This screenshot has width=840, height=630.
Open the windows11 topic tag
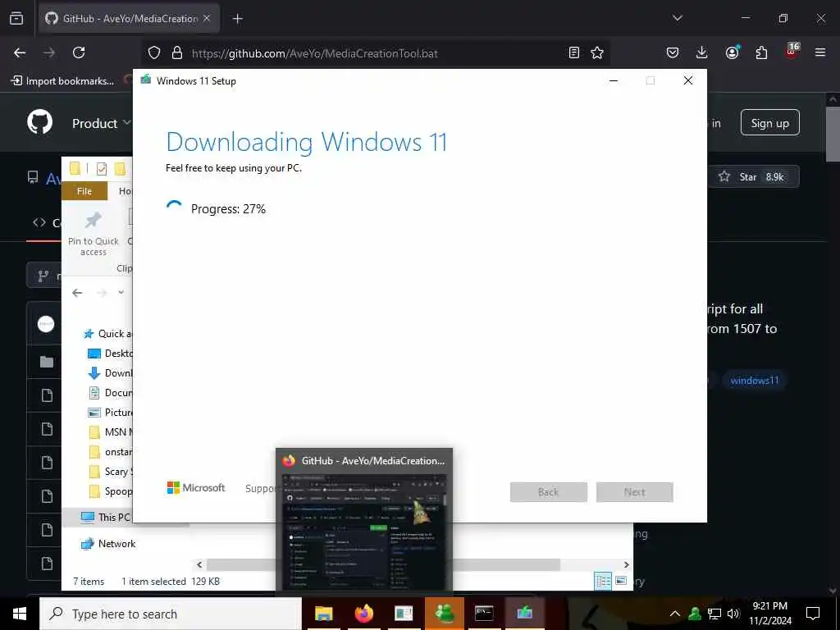[755, 381]
